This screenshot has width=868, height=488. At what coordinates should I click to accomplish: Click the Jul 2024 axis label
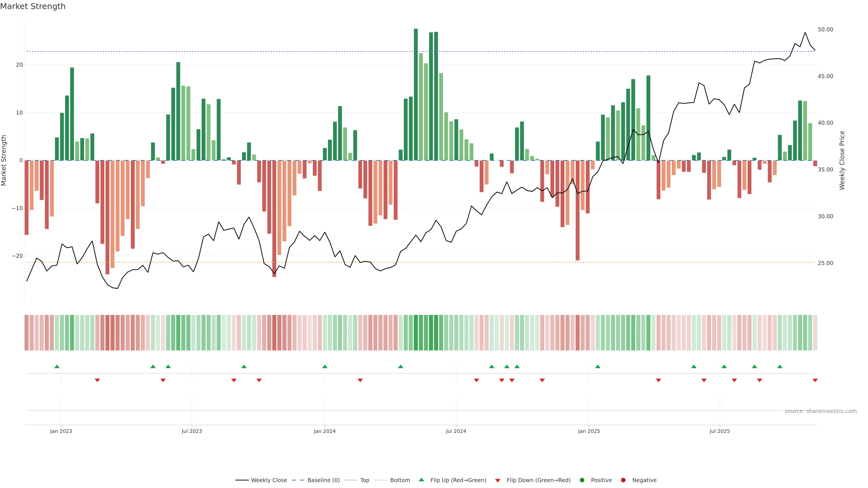[456, 431]
